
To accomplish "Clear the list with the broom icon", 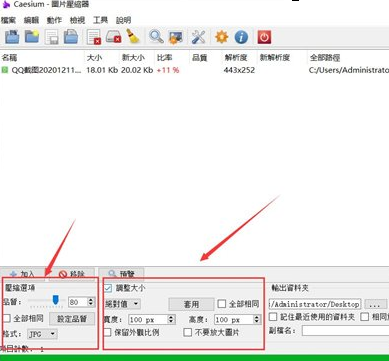I will (x=133, y=36).
